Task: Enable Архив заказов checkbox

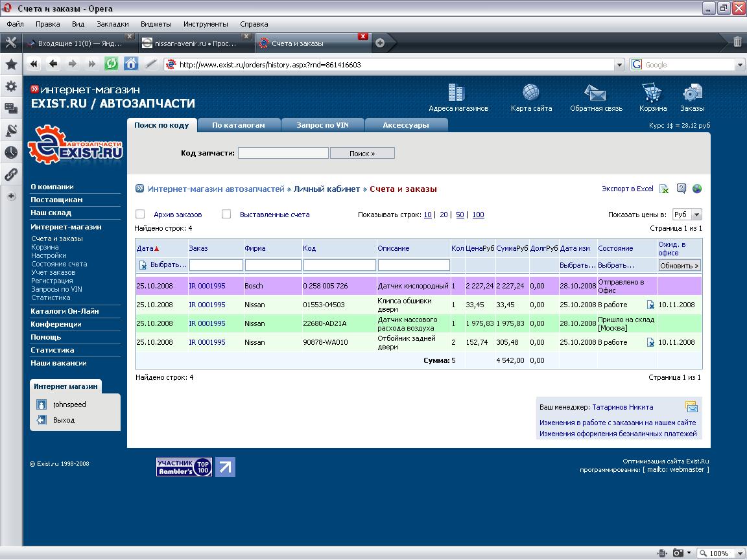Action: (x=140, y=215)
